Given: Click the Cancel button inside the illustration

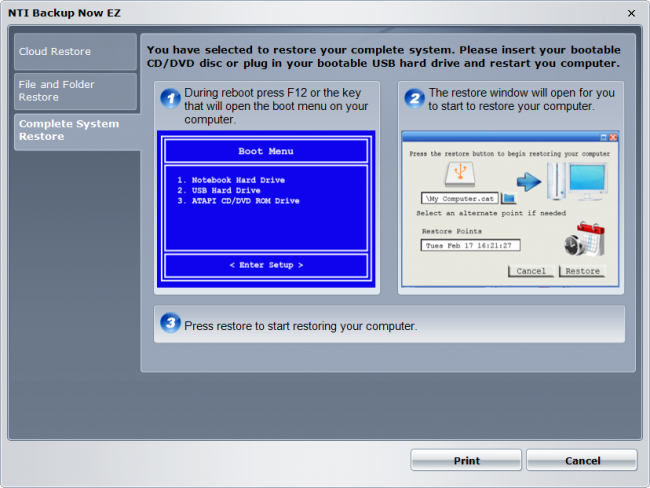Looking at the screenshot, I should [531, 271].
